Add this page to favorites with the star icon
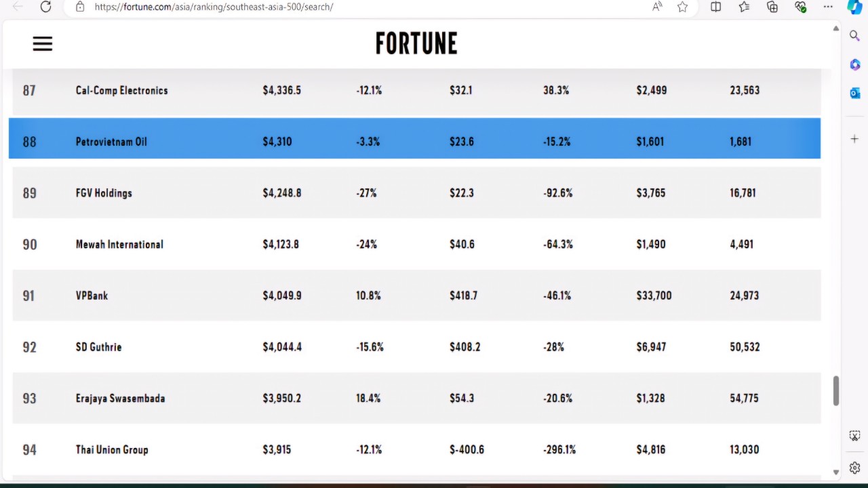The height and width of the screenshot is (488, 868). pyautogui.click(x=682, y=7)
